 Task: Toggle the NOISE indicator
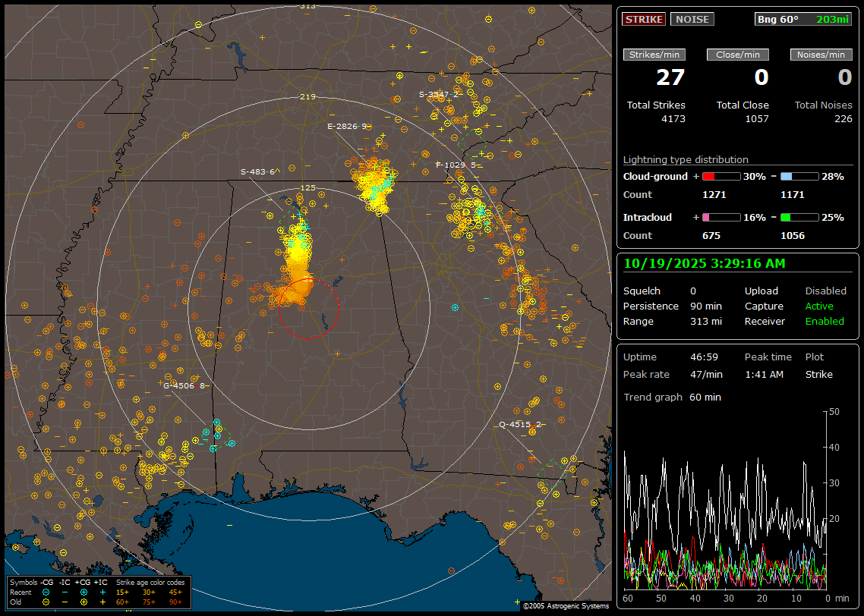pyautogui.click(x=692, y=20)
